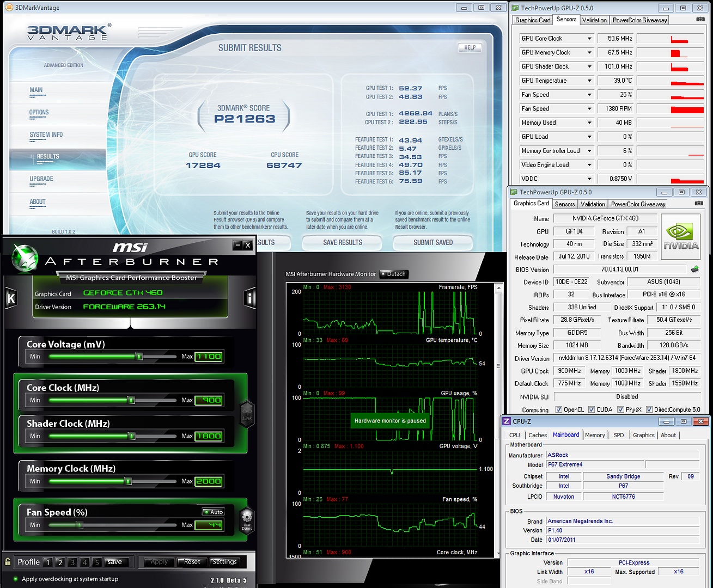Toggle the PhysX checkbox in GPU-Z
The image size is (713, 588).
coord(620,409)
